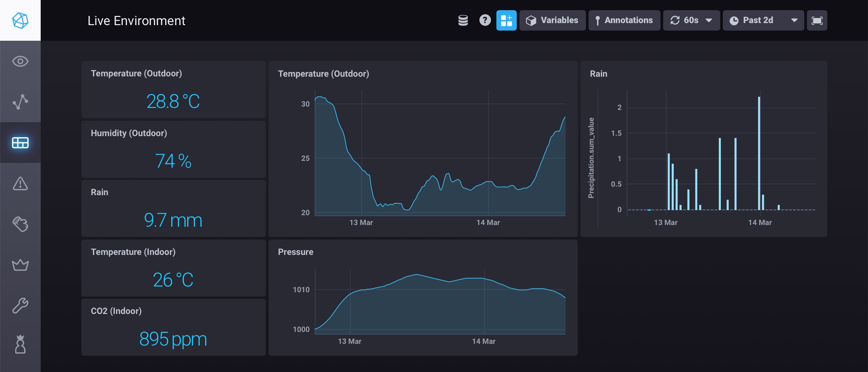Open the help question mark icon
This screenshot has width=868, height=372.
(485, 20)
